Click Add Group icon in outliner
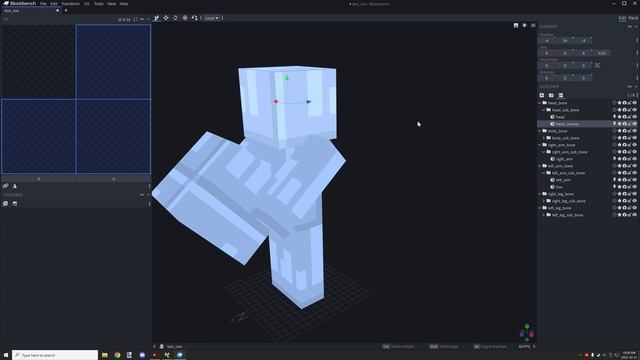 (x=551, y=95)
